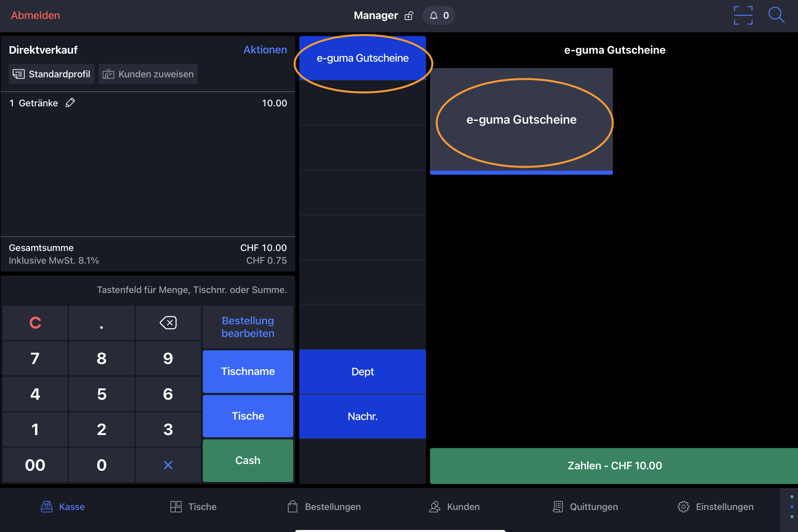The height and width of the screenshot is (532, 798).
Task: Open the Aktionen menu
Action: 265,50
